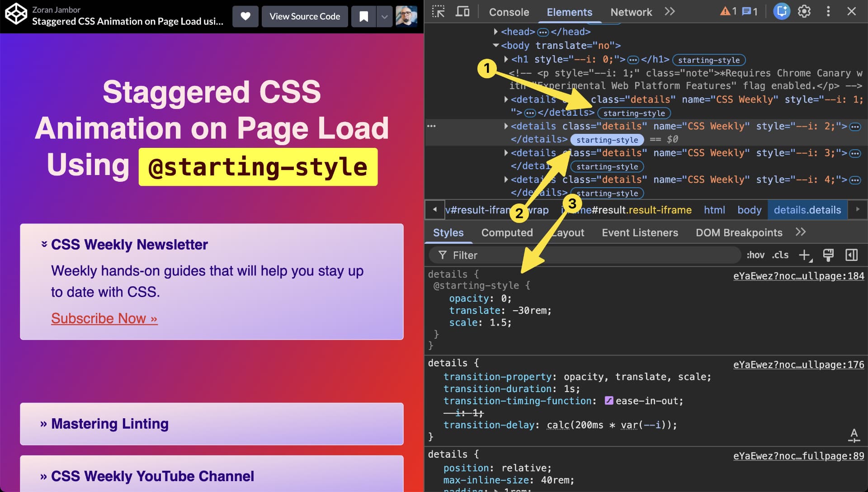Switch to the Console tab
Viewport: 868px width, 492px height.
[x=509, y=12]
